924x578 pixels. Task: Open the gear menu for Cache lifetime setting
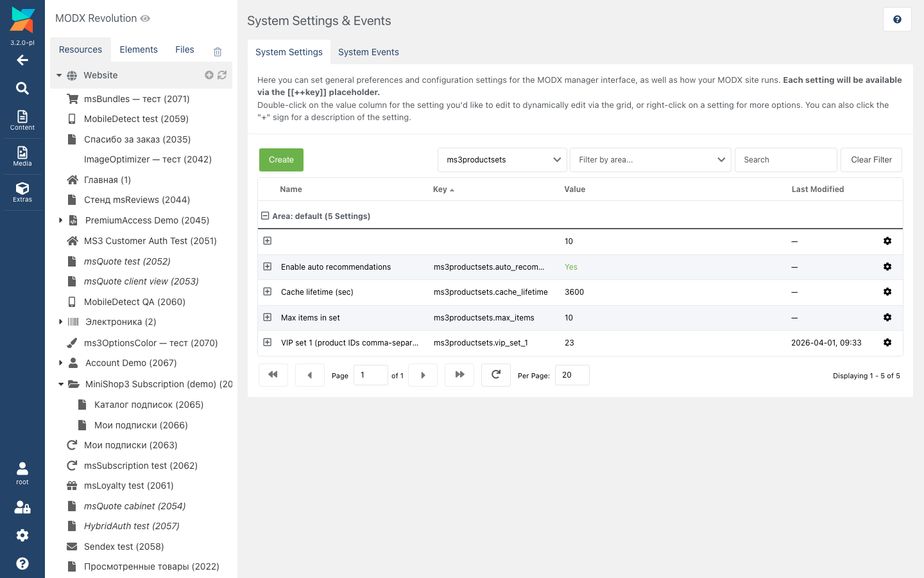887,292
